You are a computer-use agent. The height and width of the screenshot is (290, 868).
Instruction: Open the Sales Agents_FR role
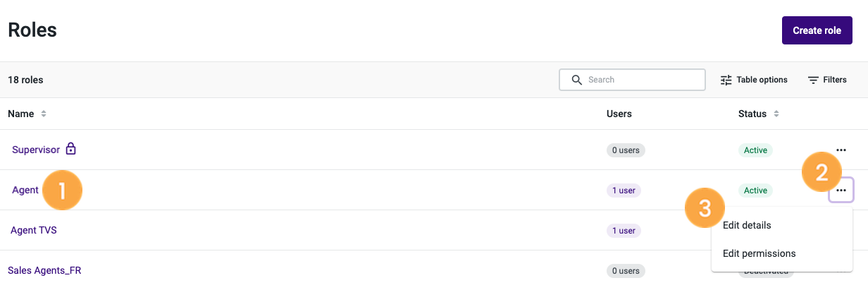(44, 270)
